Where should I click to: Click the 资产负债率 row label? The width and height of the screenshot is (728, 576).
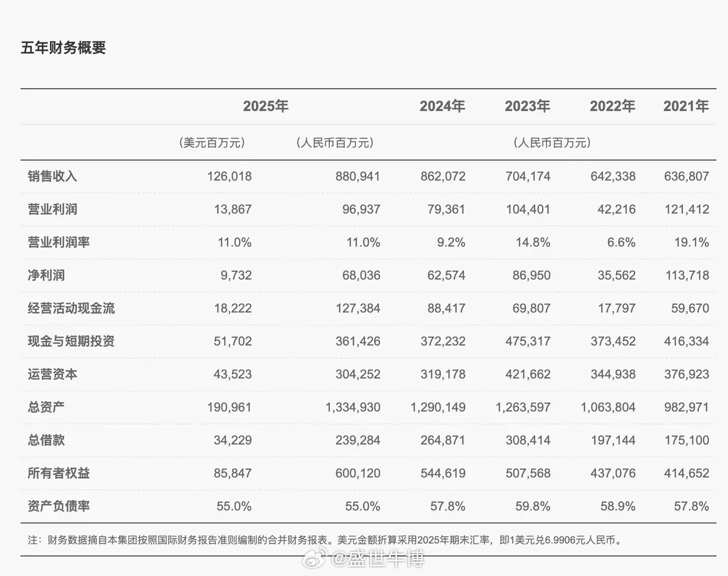pos(60,506)
